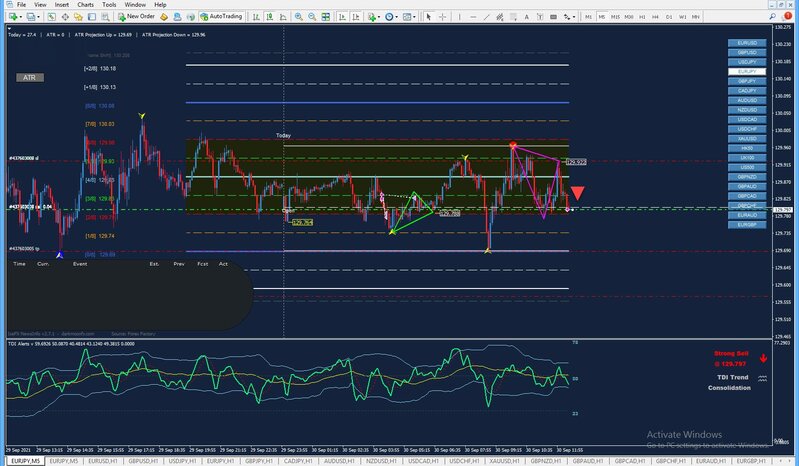
Task: Switch to the EURUSD,H1 chart tab
Action: coord(103,461)
